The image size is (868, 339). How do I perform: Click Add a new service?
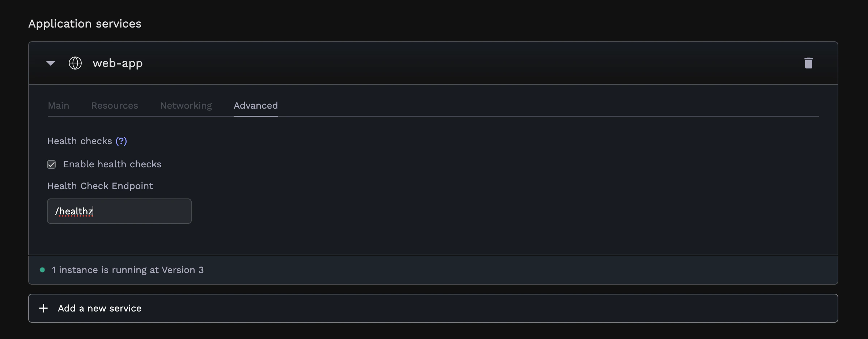[99, 308]
